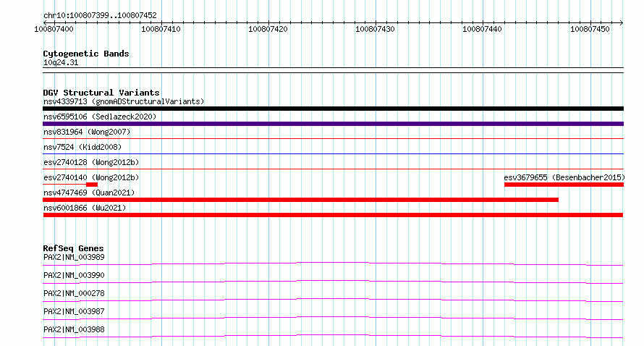Open transcript PAX2|NM_000278

[x=74, y=293]
